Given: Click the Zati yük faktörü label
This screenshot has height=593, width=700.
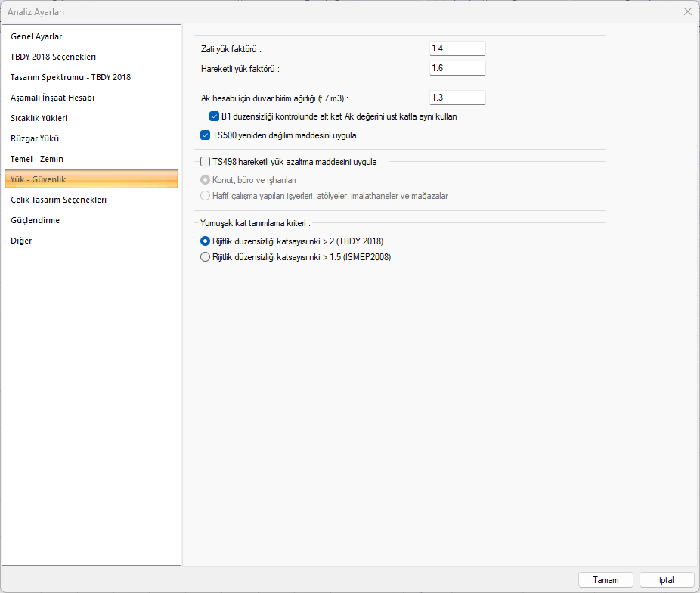Looking at the screenshot, I should 231,49.
